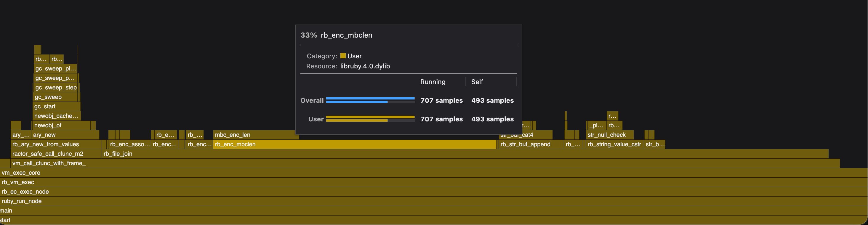Click the gc_sweep frame
This screenshot has width=868, height=225.
[56, 97]
